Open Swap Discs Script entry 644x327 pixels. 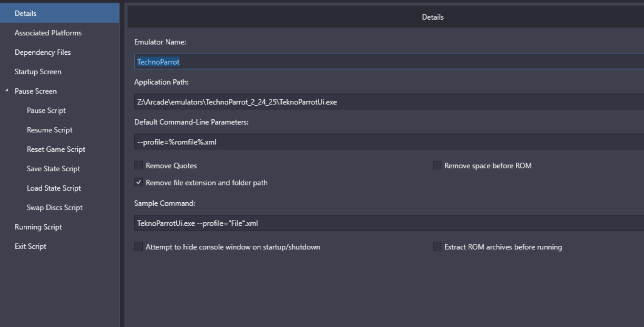55,207
